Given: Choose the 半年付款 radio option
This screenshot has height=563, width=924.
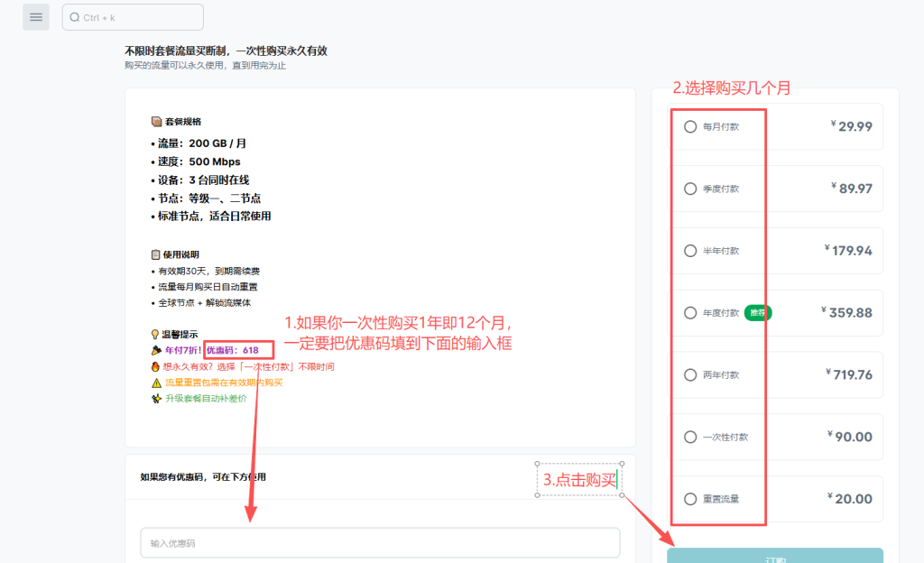Looking at the screenshot, I should (x=690, y=251).
